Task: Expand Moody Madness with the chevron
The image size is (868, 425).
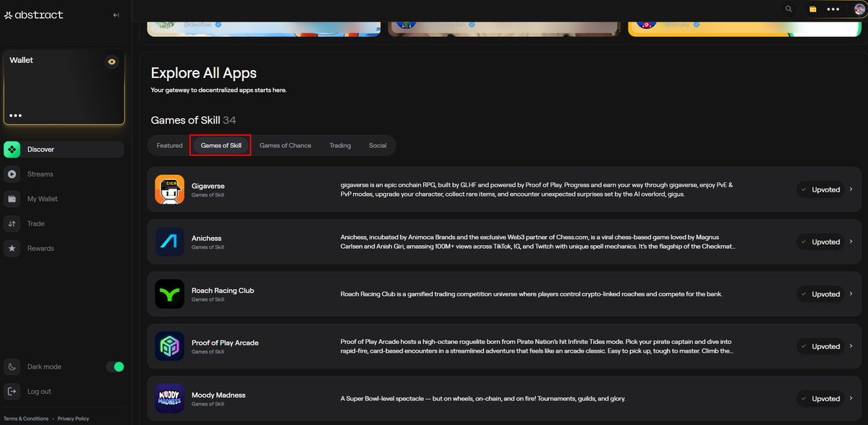Action: pyautogui.click(x=851, y=398)
